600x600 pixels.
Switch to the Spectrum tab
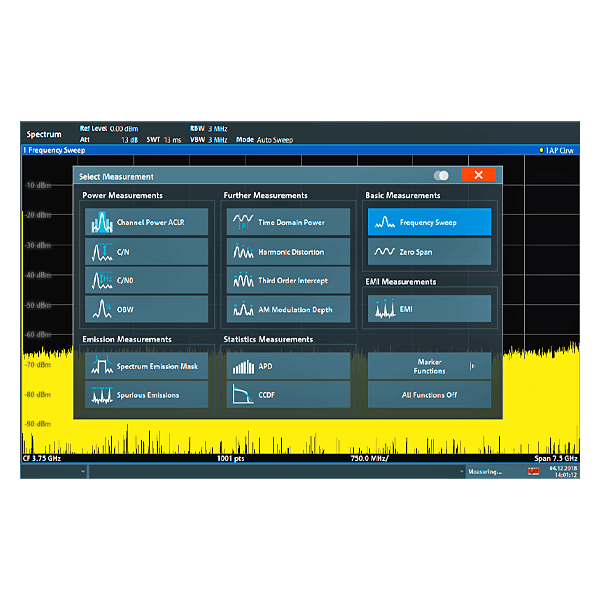tap(44, 134)
